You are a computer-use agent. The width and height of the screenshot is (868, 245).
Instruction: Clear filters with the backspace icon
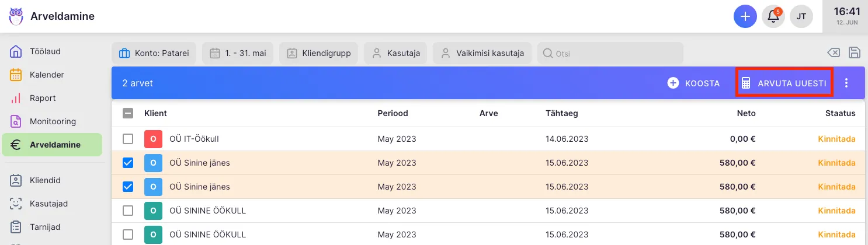tap(834, 53)
